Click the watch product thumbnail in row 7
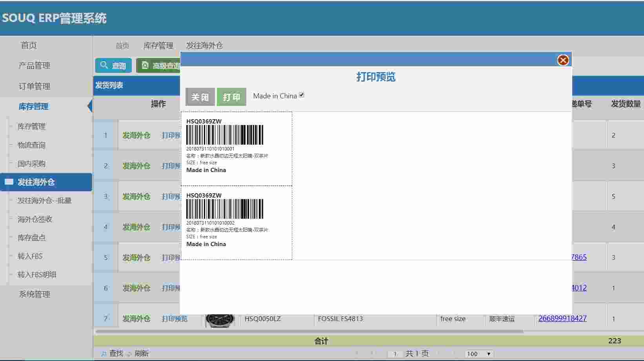 point(220,320)
